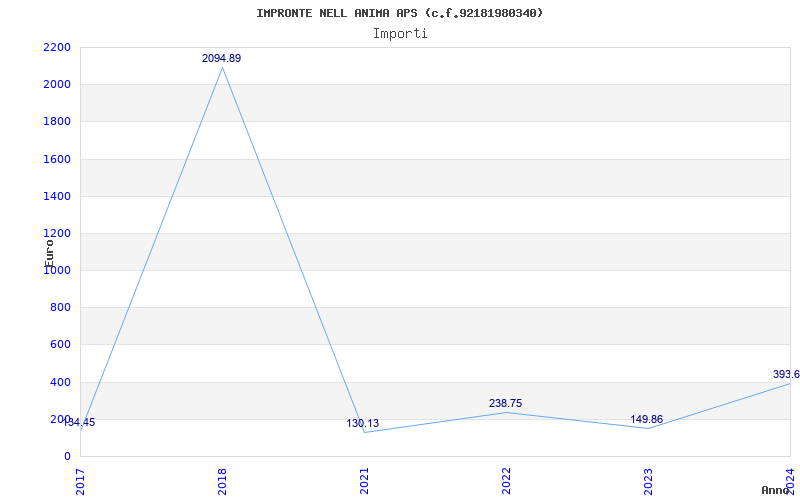Click the 0 y-axis tick label
This screenshot has width=800, height=500.
pyautogui.click(x=67, y=456)
